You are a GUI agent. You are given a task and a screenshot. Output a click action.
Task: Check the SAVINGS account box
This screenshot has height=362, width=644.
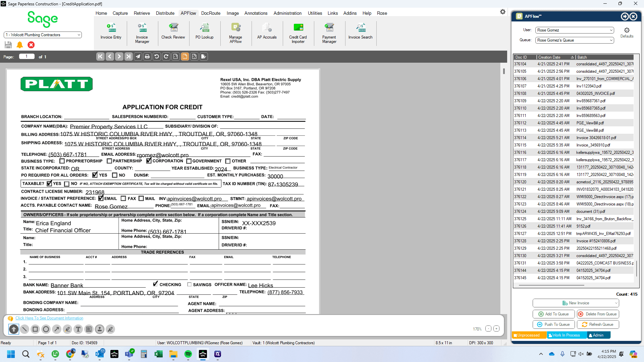point(190,285)
